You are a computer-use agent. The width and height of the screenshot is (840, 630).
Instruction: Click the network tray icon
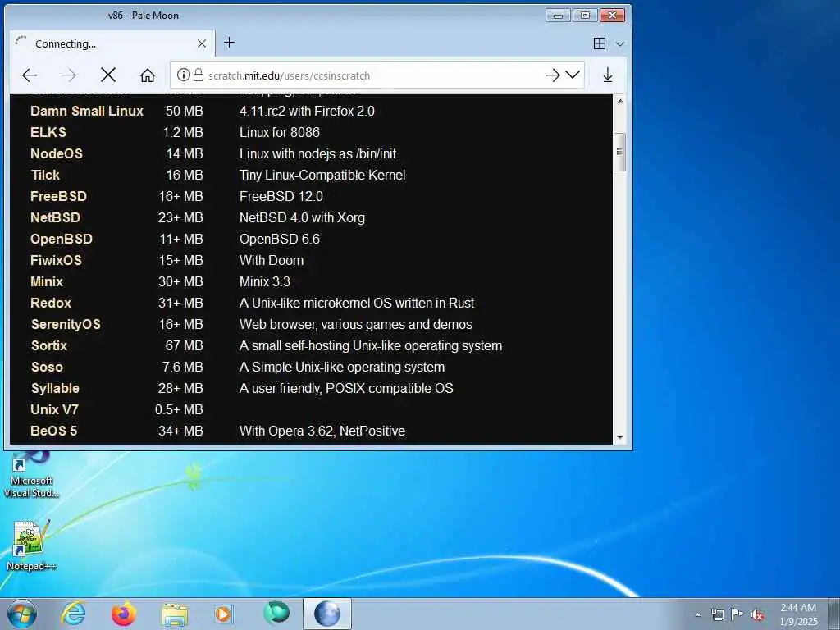717,614
